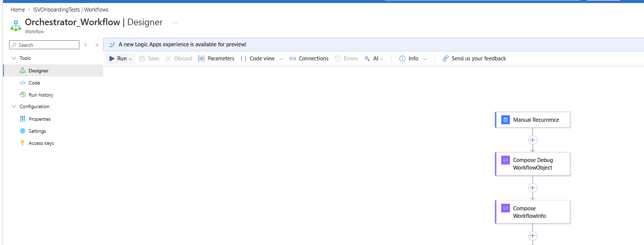Click the Properties bars icon
The image size is (644, 245).
coord(22,119)
